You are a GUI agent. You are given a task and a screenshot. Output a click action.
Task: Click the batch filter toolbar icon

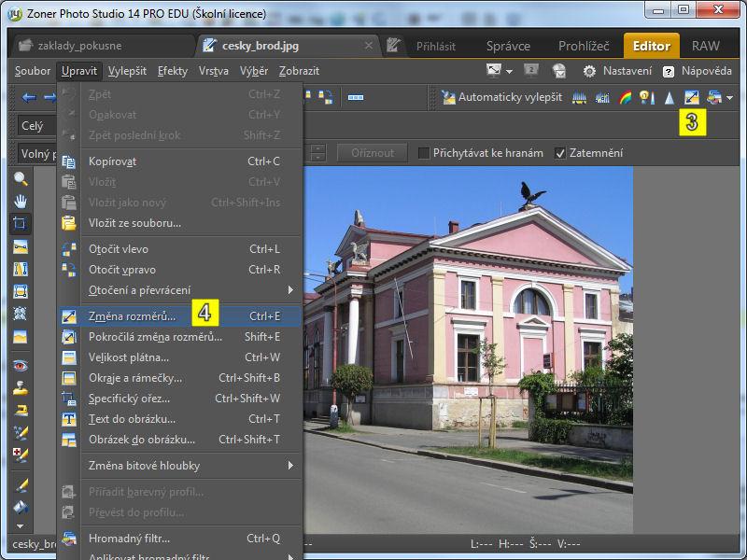[x=713, y=98]
